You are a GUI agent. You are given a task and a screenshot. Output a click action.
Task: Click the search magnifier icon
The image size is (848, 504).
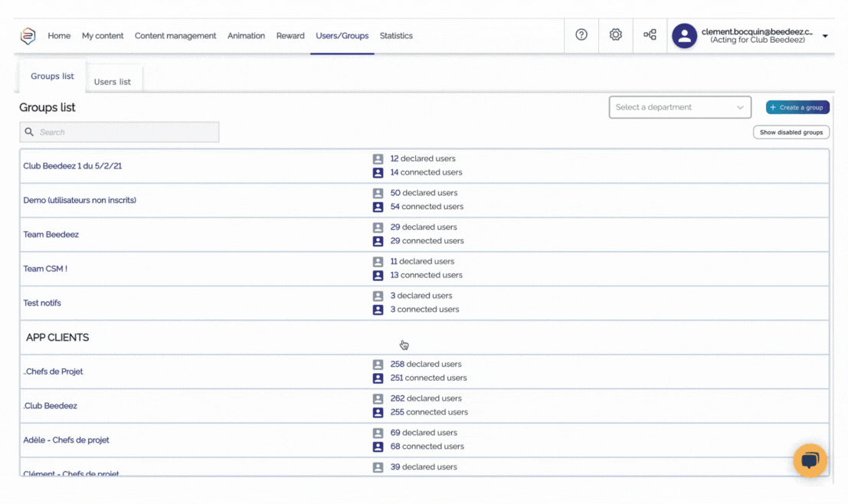pos(30,133)
